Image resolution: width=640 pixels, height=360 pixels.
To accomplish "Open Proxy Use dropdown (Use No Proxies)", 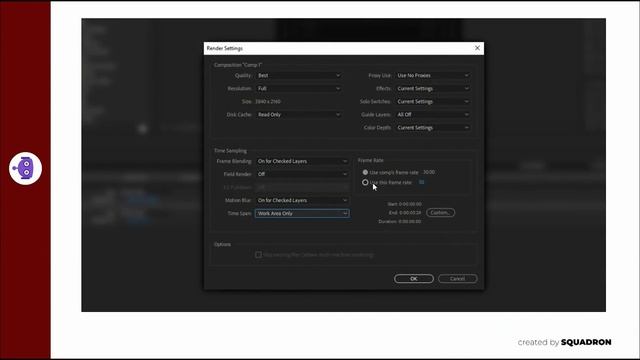I will (433, 76).
